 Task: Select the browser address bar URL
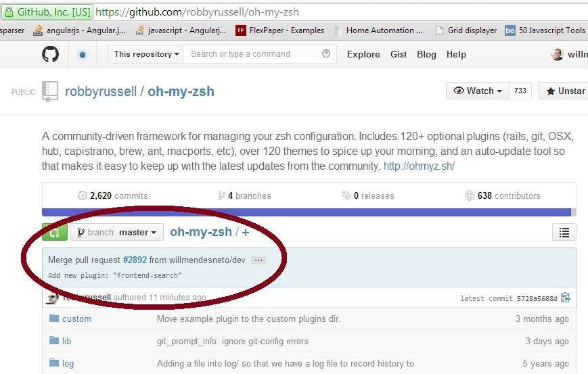(198, 12)
